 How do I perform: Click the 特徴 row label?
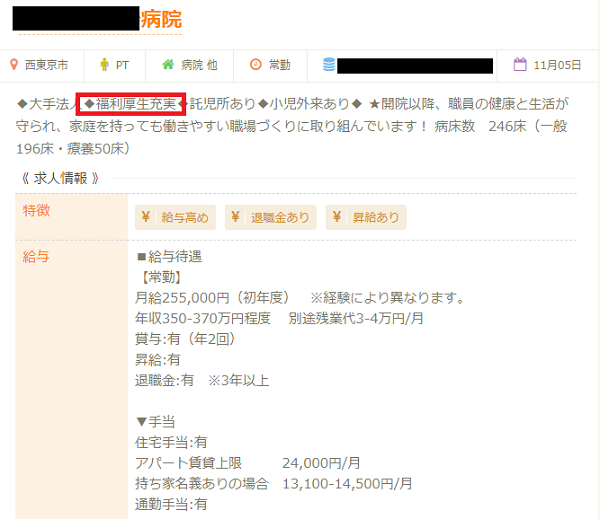click(x=36, y=211)
